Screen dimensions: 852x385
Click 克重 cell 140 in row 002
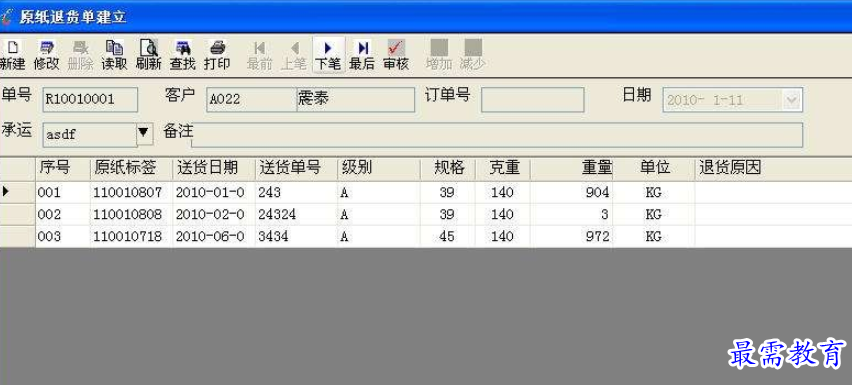[503, 214]
